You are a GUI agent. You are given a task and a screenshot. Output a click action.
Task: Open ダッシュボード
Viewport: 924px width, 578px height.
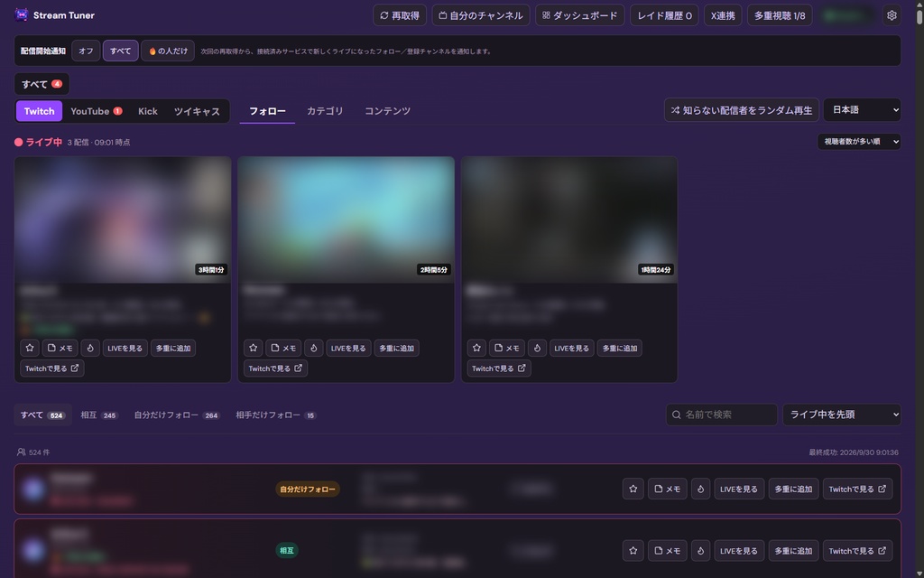point(580,15)
